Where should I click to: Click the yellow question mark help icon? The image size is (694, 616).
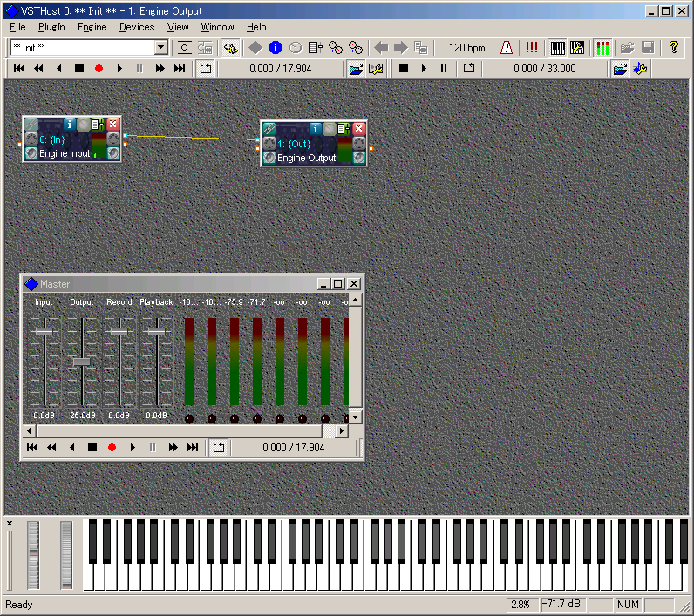[x=673, y=48]
